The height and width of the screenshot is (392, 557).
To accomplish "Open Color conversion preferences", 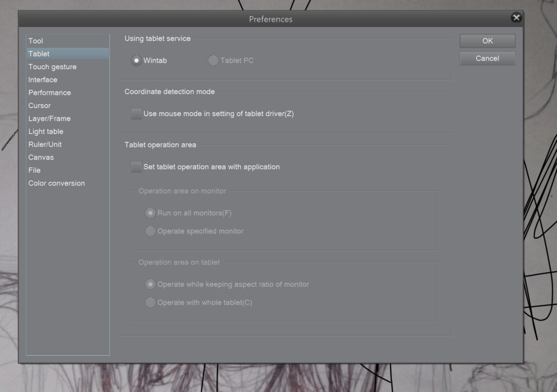I will pyautogui.click(x=67, y=183).
